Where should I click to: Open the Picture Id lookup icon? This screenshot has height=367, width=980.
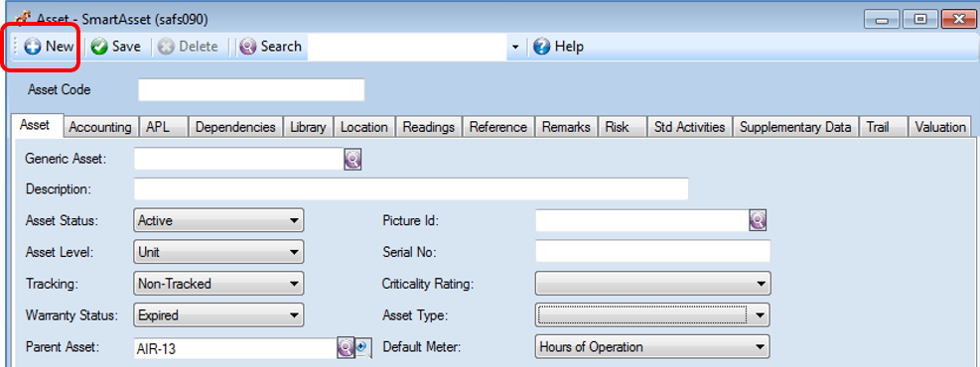click(x=758, y=220)
